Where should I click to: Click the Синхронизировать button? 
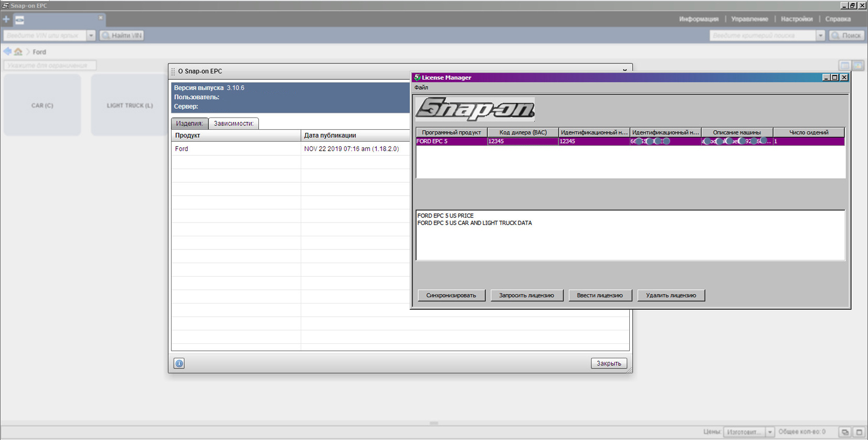(451, 296)
